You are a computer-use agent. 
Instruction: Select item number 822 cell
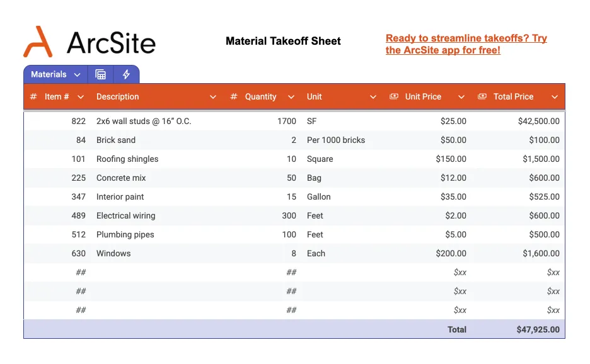79,121
